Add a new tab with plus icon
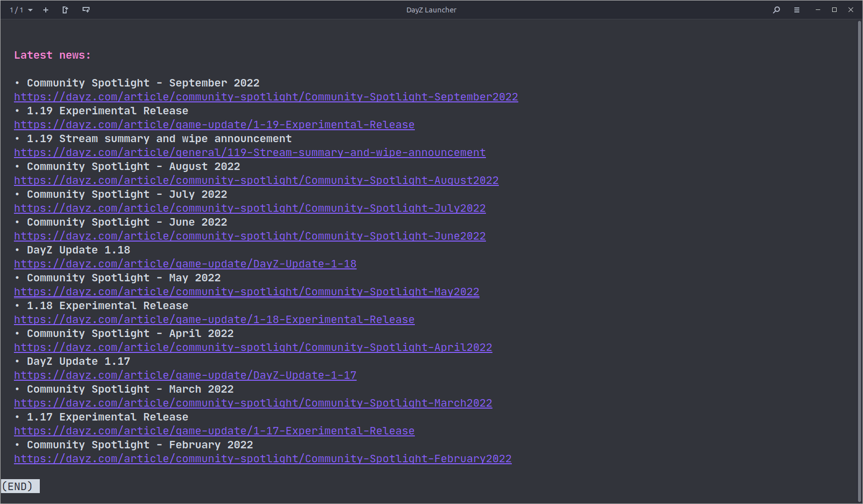The width and height of the screenshot is (863, 504). [46, 10]
